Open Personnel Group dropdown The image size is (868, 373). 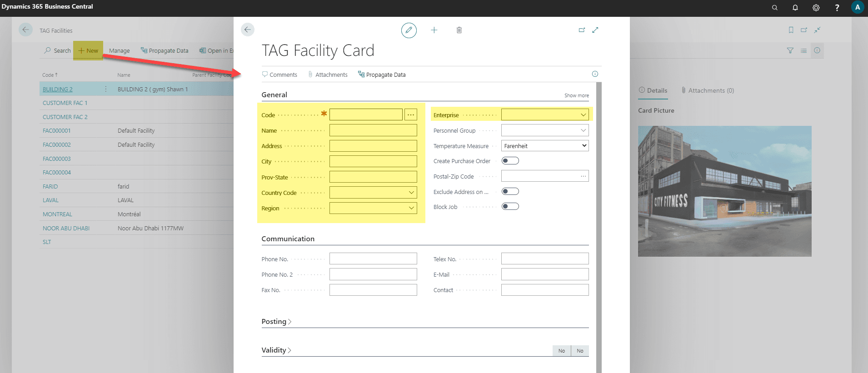point(583,130)
